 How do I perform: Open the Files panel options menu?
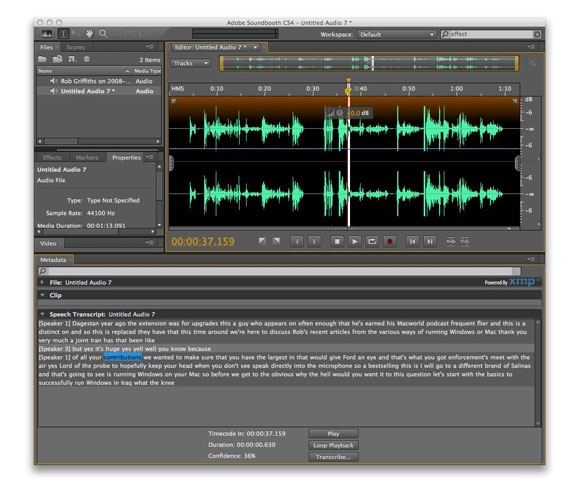pos(149,47)
